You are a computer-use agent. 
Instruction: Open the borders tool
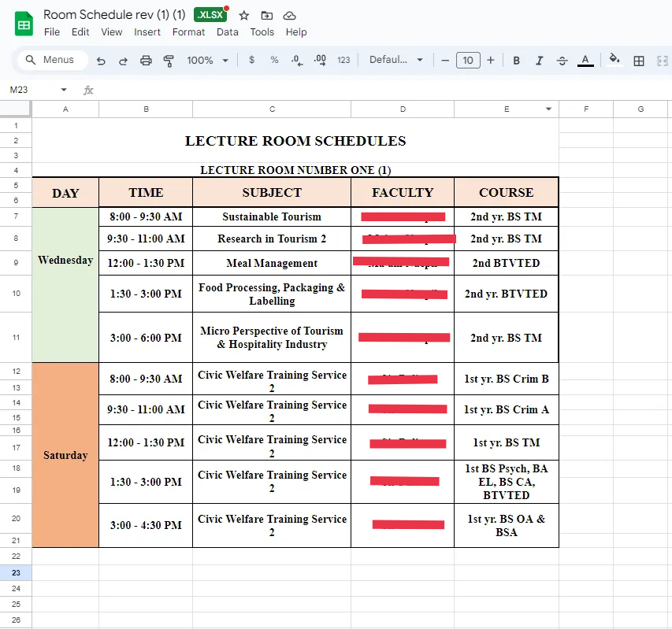pyautogui.click(x=639, y=61)
